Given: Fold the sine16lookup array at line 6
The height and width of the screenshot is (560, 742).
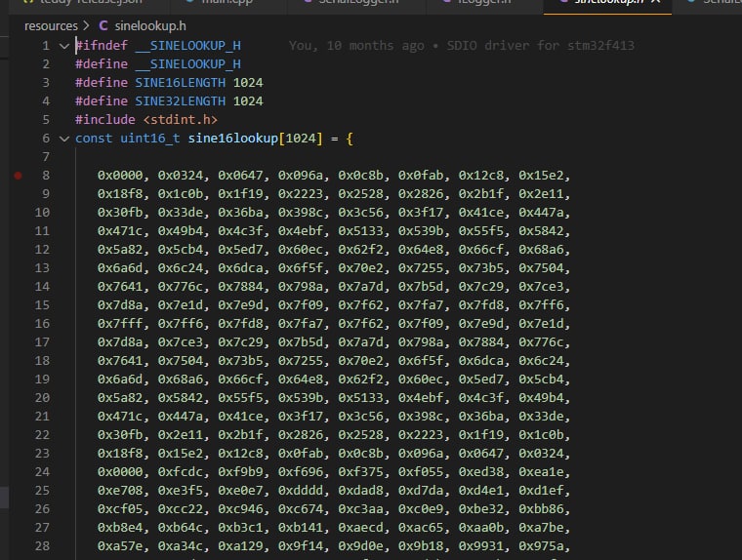Looking at the screenshot, I should pos(63,139).
